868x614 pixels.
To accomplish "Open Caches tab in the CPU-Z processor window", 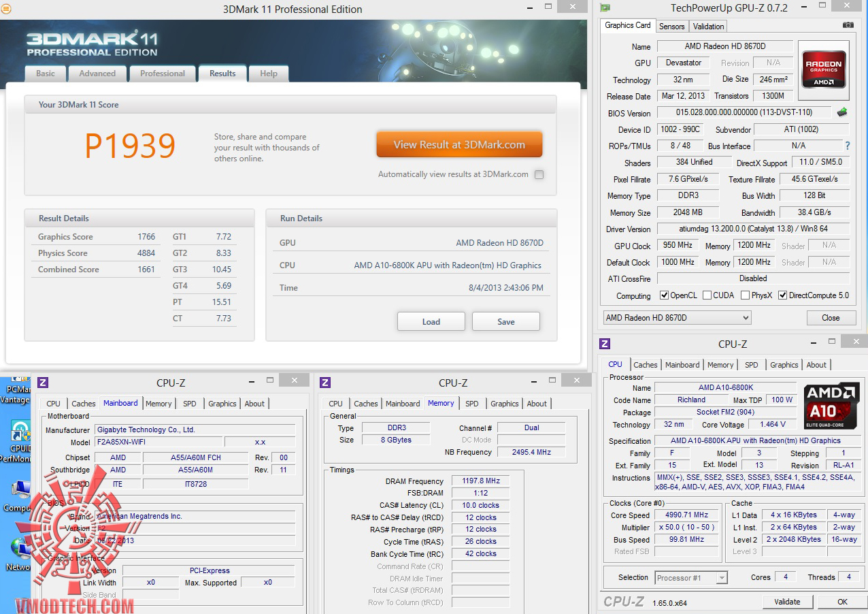I will [x=646, y=365].
